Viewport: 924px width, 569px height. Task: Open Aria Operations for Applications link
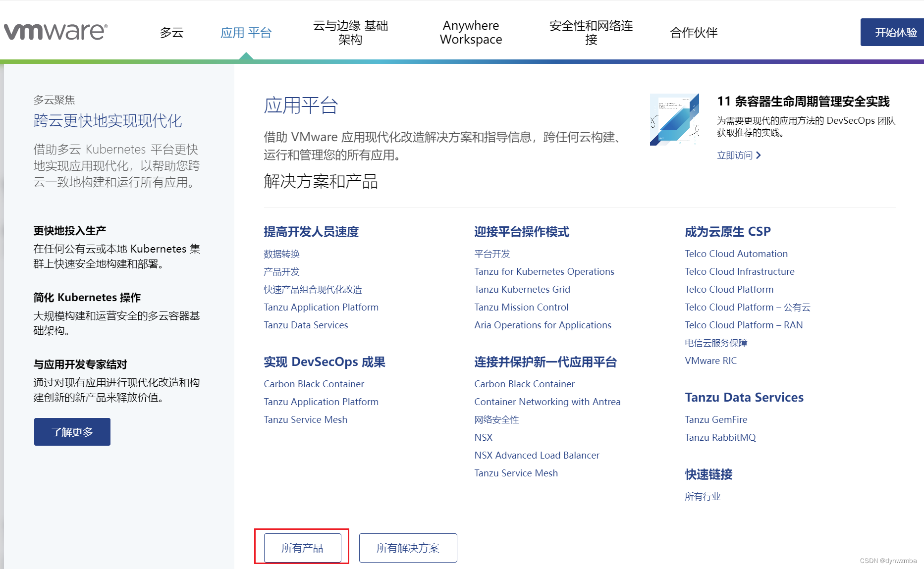coord(543,325)
